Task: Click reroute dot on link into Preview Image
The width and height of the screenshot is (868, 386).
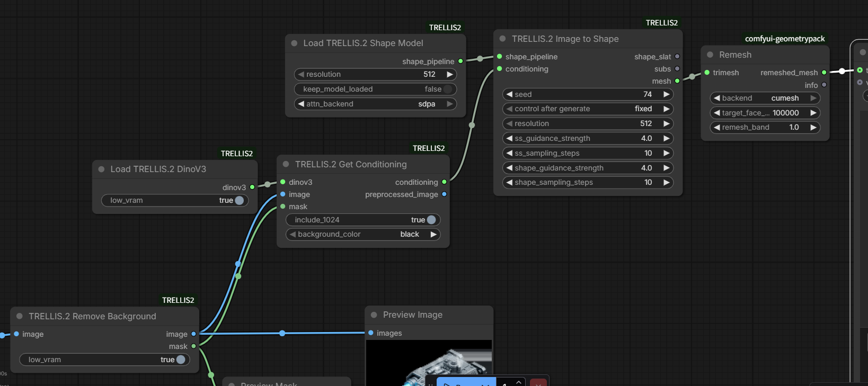Action: click(282, 333)
